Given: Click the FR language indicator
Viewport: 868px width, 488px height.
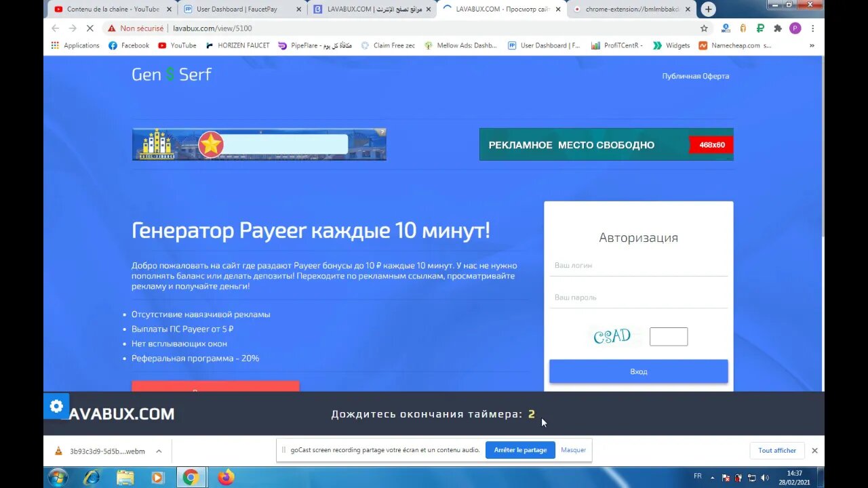Looking at the screenshot, I should [698, 475].
